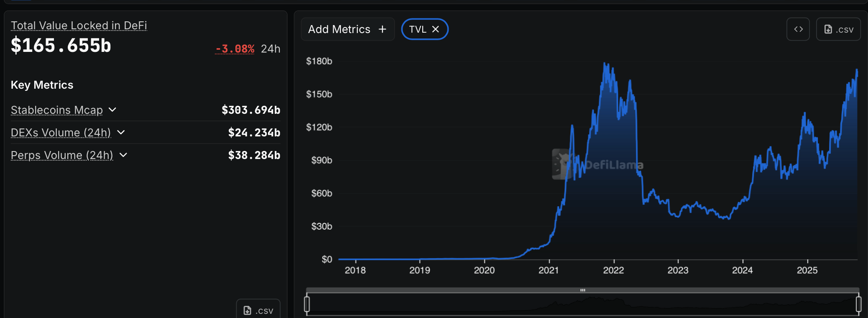Download chart data as .csv
868x318 pixels.
click(838, 29)
